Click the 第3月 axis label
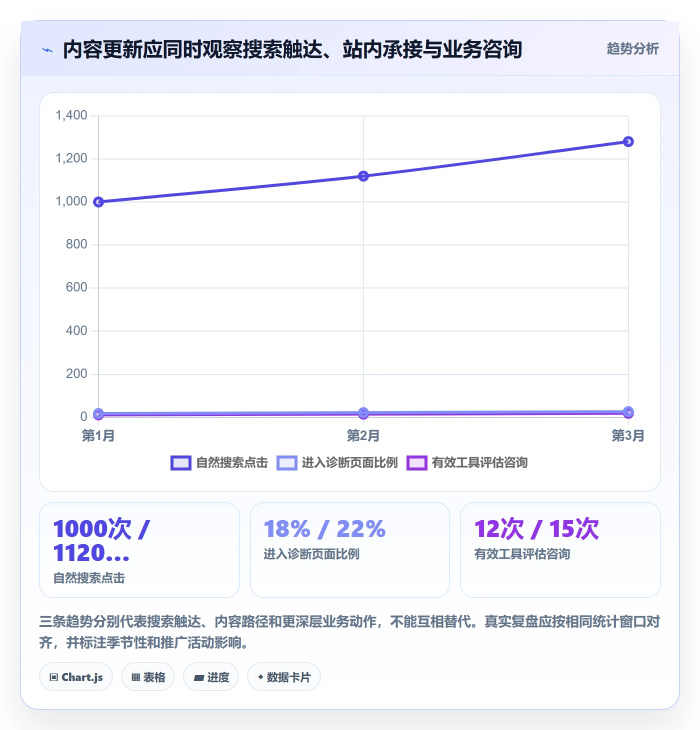The height and width of the screenshot is (730, 700). tap(628, 435)
